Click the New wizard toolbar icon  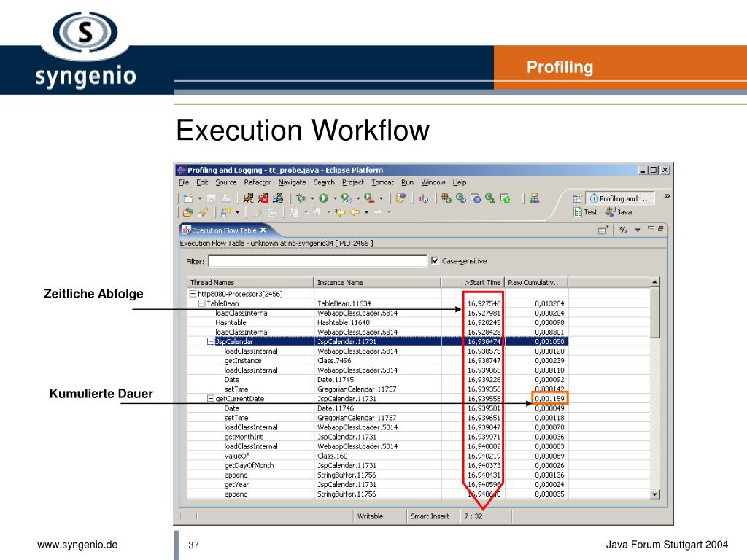point(188,198)
